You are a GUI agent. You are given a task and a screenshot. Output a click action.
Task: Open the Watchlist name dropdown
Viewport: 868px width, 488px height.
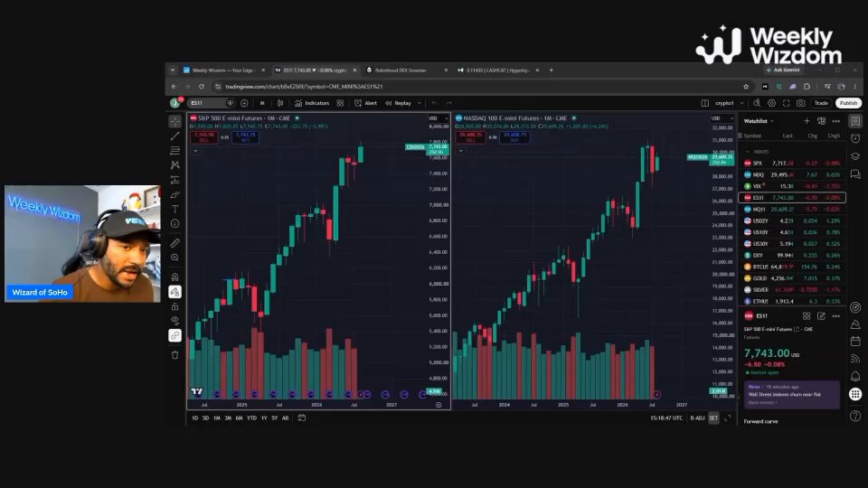pyautogui.click(x=759, y=120)
